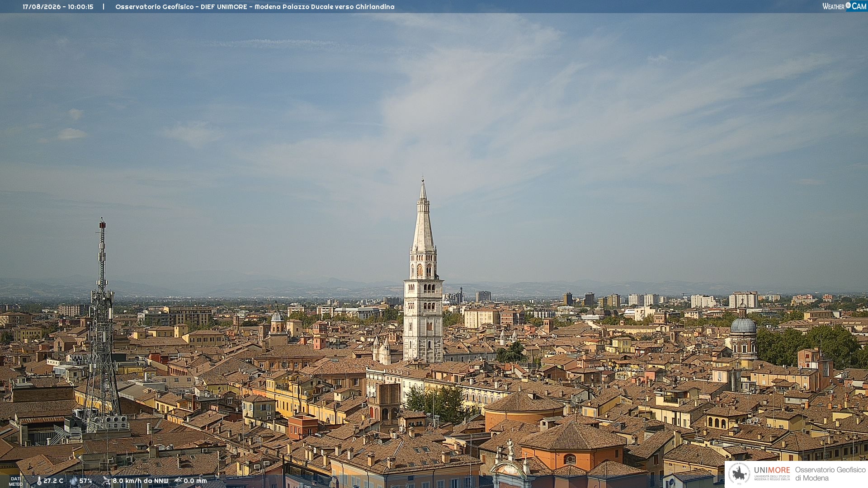Click the red-topped lattice antenna mast
This screenshot has height=488, width=868.
click(102, 325)
